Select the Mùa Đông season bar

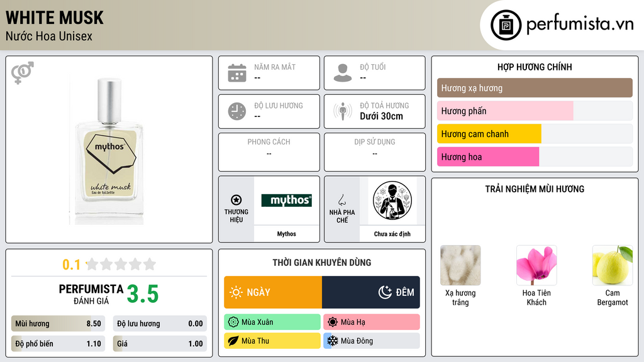tap(372, 341)
